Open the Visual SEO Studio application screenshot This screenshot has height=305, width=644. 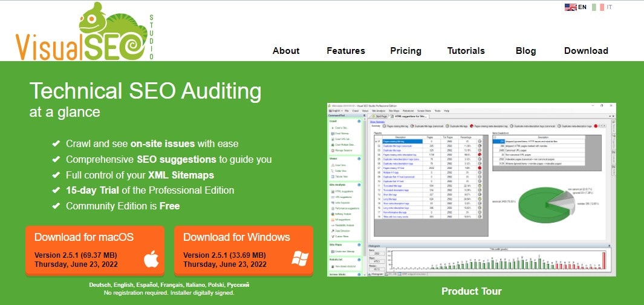pos(472,189)
